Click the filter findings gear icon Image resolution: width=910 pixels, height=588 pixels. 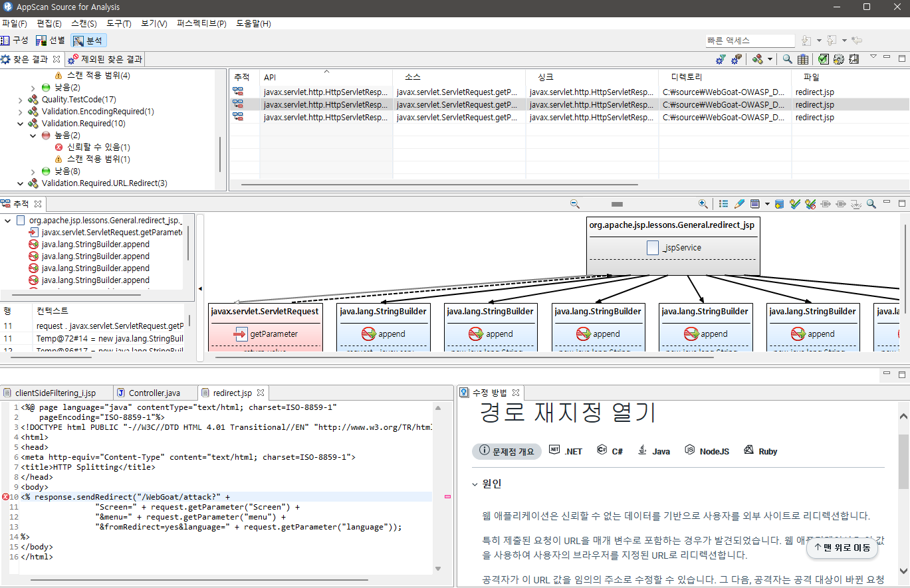(x=721, y=59)
